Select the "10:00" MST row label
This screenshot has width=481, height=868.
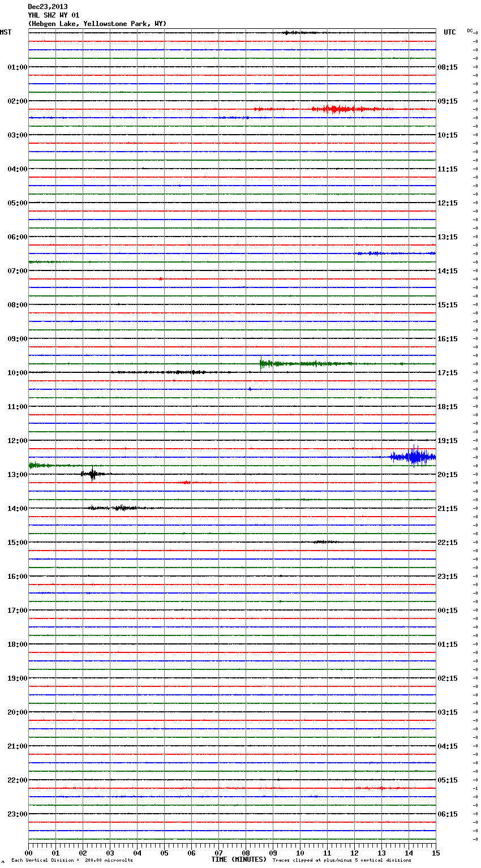(18, 373)
